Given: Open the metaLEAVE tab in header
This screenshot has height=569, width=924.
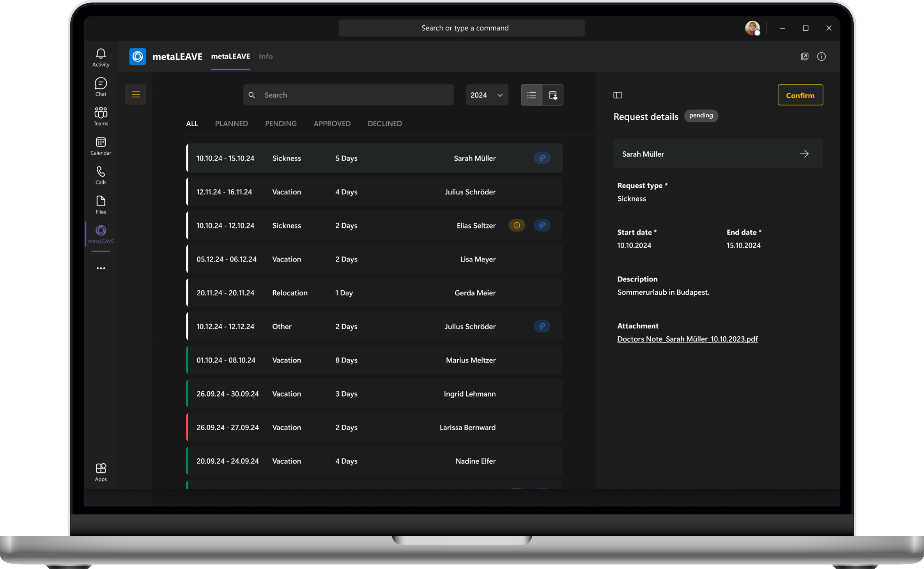Looking at the screenshot, I should click(x=230, y=57).
